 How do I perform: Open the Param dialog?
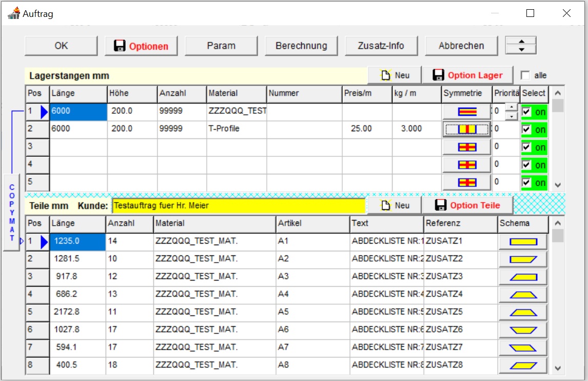click(221, 46)
